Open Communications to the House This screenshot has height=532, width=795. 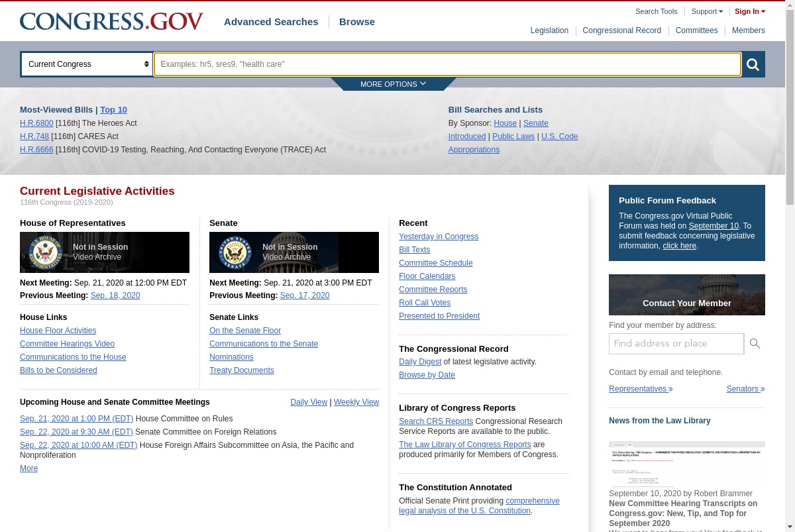73,357
